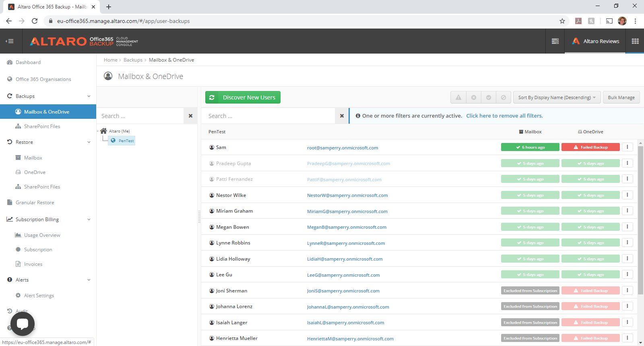Image resolution: width=644 pixels, height=346 pixels.
Task: Open the more options menu for Henrietta Mueller
Action: (627, 338)
